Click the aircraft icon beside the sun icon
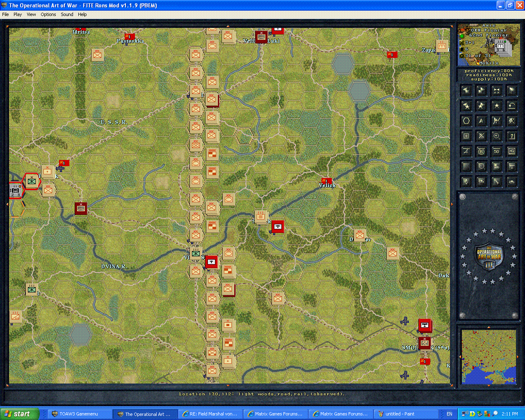This screenshot has height=420, width=525. point(512,167)
